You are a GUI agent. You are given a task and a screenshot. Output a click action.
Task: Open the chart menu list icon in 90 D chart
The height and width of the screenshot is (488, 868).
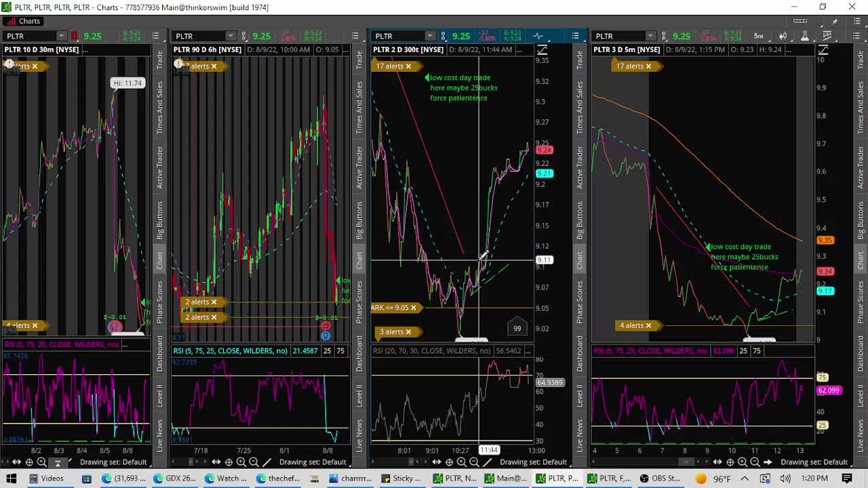pos(355,36)
